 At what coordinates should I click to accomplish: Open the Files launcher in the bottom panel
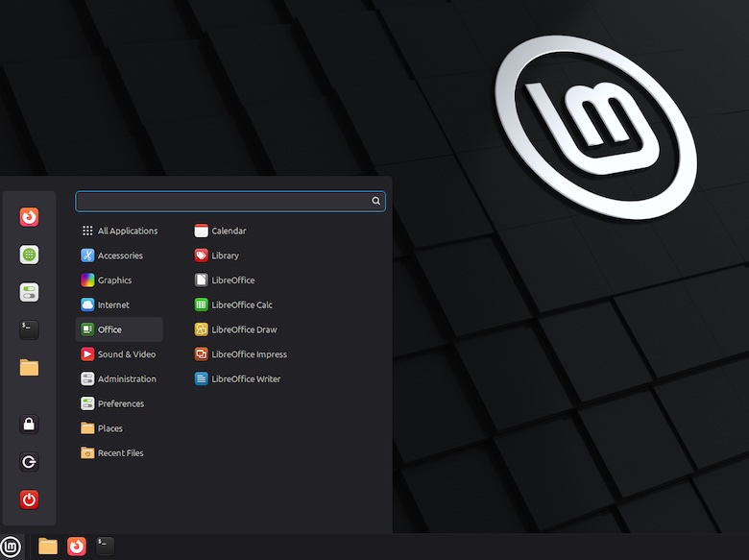pyautogui.click(x=47, y=547)
